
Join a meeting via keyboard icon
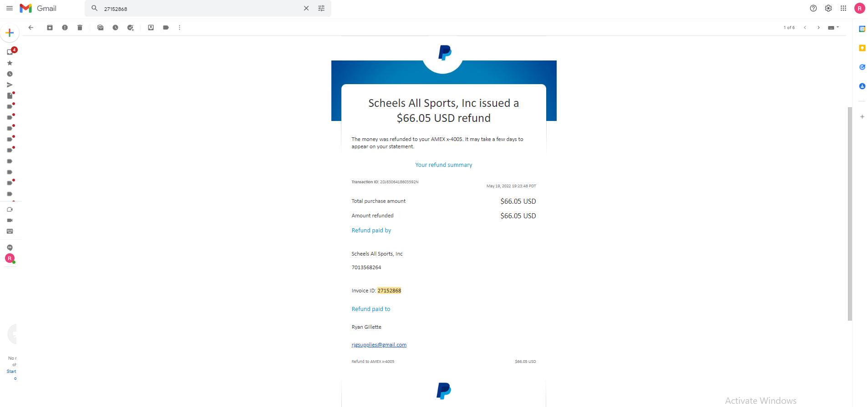(x=10, y=231)
